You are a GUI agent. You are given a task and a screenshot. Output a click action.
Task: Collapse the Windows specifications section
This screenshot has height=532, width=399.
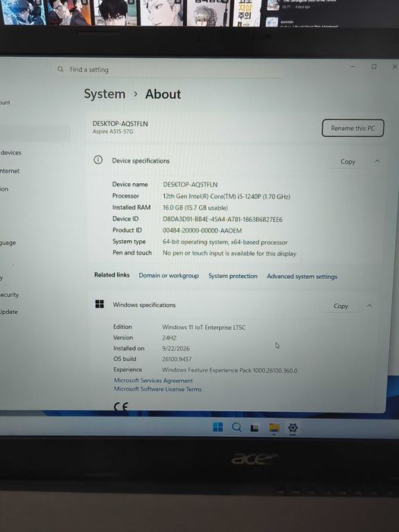[x=369, y=306]
